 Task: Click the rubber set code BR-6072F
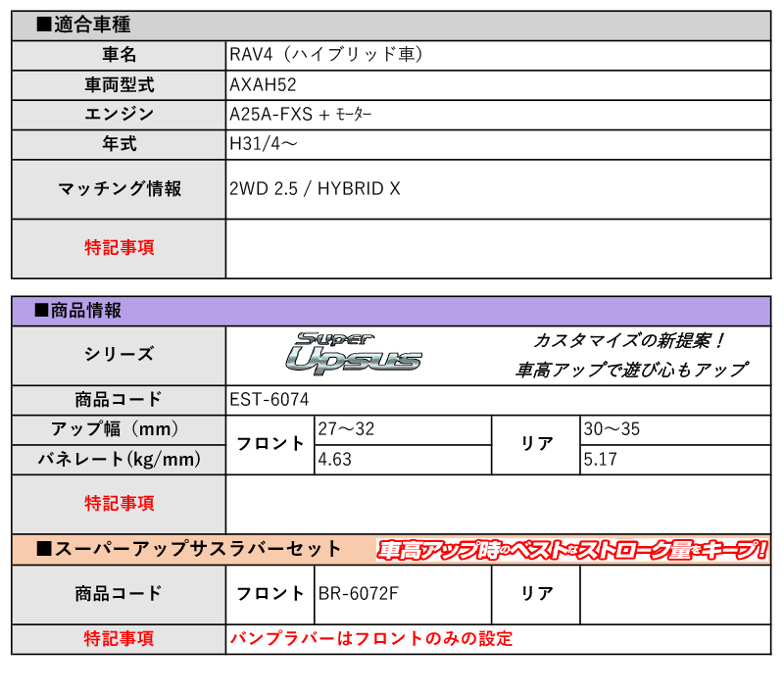[x=360, y=593]
